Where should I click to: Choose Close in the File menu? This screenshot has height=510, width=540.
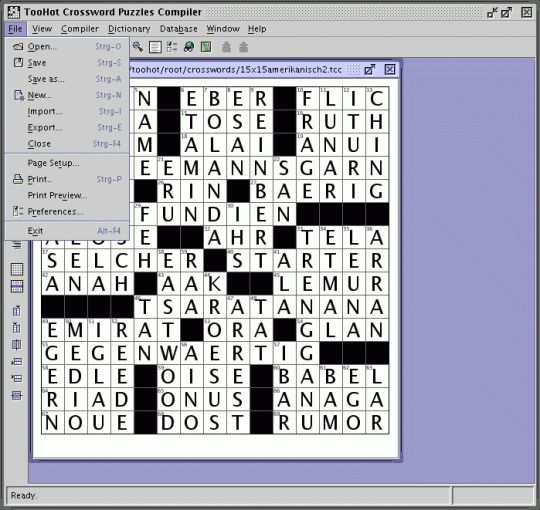[67, 144]
